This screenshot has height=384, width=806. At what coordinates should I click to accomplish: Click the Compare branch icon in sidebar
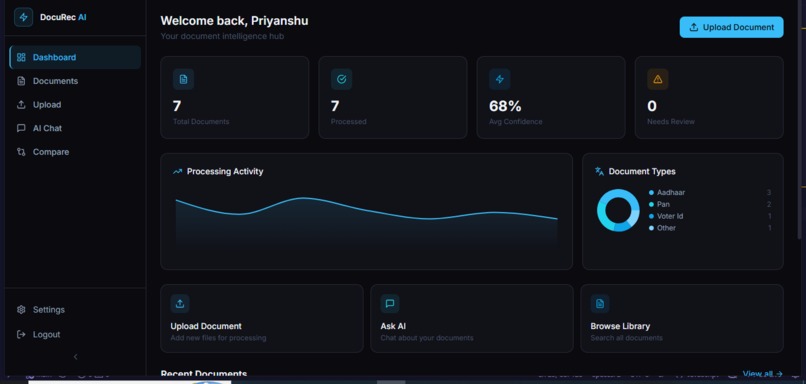pyautogui.click(x=21, y=152)
